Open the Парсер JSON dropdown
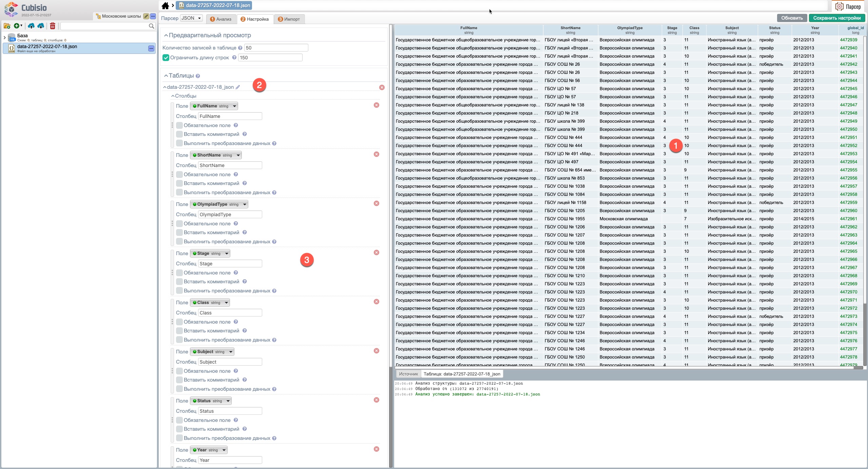868x469 pixels. pyautogui.click(x=191, y=18)
